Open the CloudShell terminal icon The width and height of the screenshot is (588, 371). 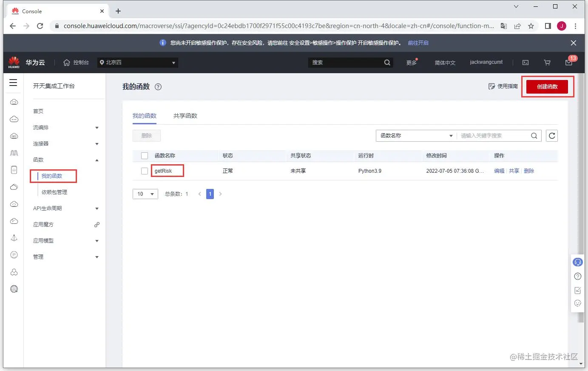[x=526, y=63]
